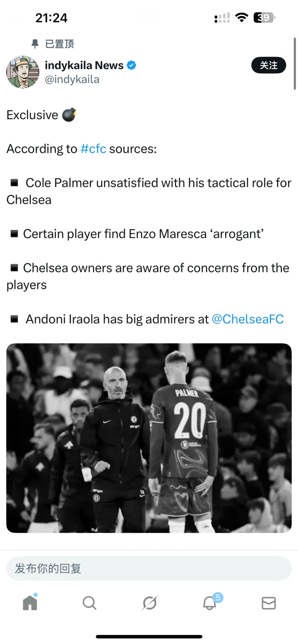
Task: Open the Grok tab
Action: (149, 603)
